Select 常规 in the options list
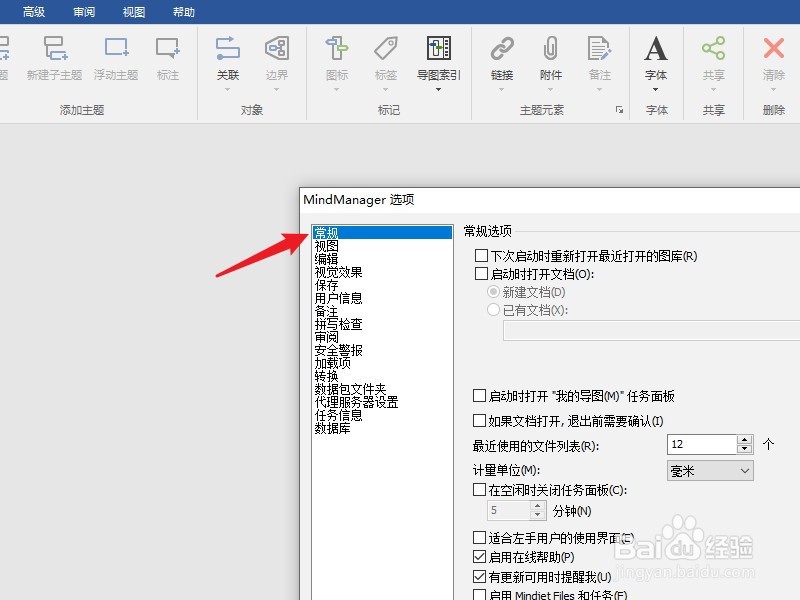The height and width of the screenshot is (600, 800). point(382,233)
